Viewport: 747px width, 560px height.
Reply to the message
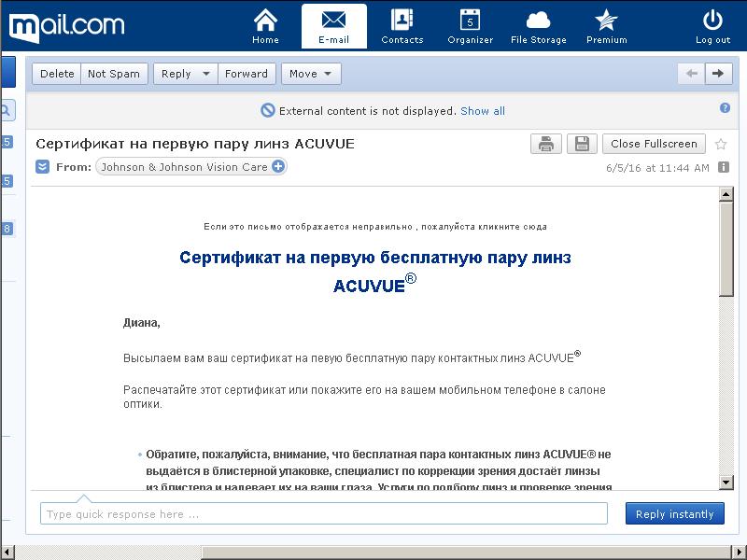point(176,74)
